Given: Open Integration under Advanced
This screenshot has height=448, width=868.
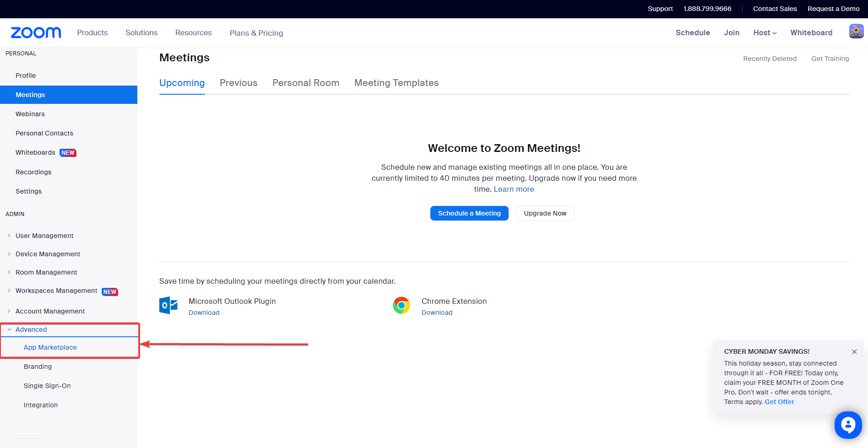Looking at the screenshot, I should [x=41, y=405].
